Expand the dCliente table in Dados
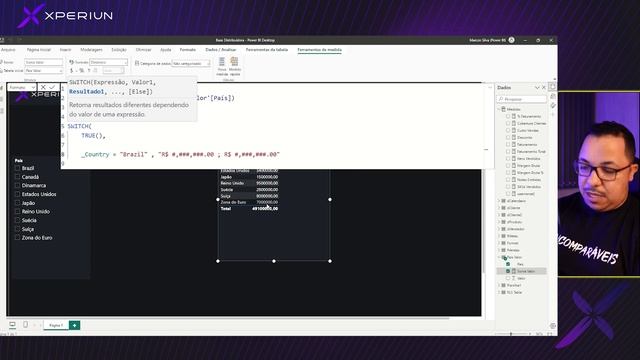Screen dimensions: 640x360 (499, 208)
